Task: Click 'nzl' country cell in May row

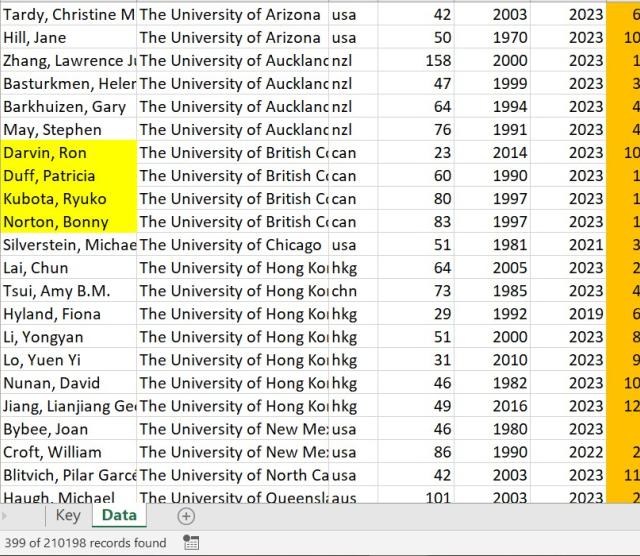Action: (x=353, y=130)
